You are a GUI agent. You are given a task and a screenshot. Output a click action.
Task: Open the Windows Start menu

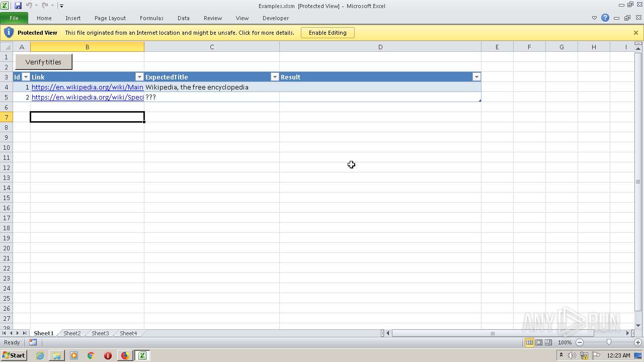[x=14, y=355]
